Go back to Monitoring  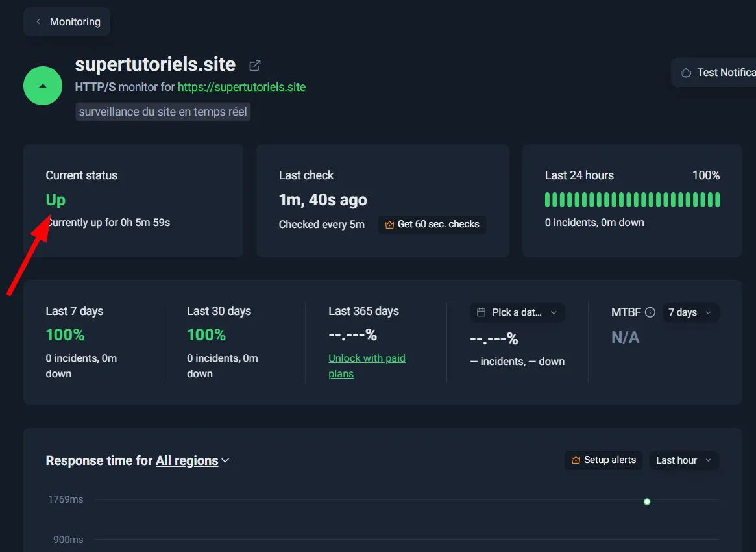pos(67,21)
